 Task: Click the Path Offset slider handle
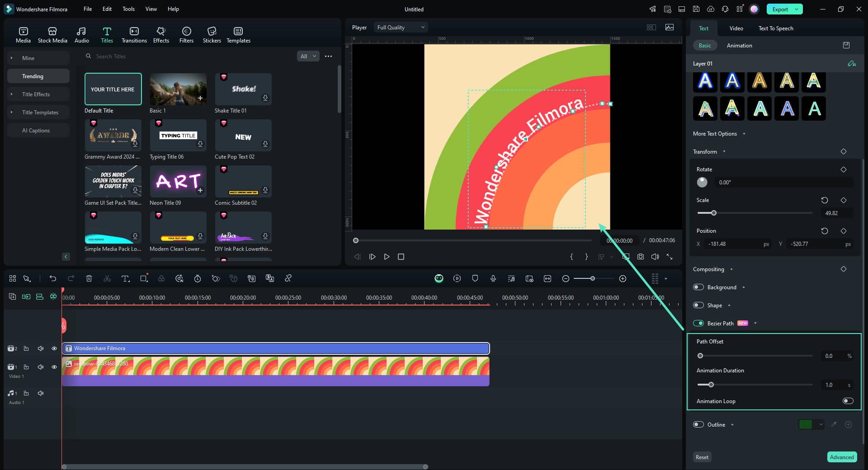pos(700,356)
